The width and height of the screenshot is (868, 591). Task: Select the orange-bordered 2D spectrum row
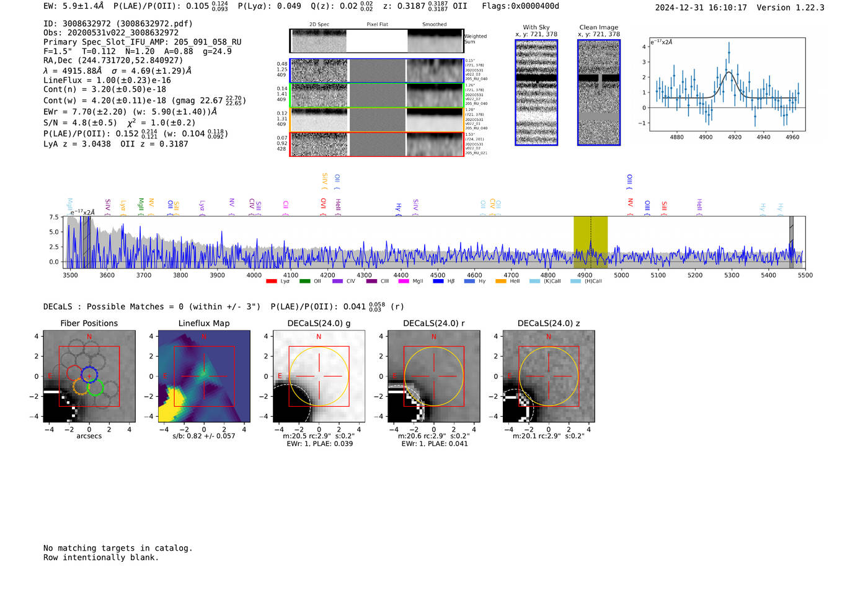coord(377,120)
